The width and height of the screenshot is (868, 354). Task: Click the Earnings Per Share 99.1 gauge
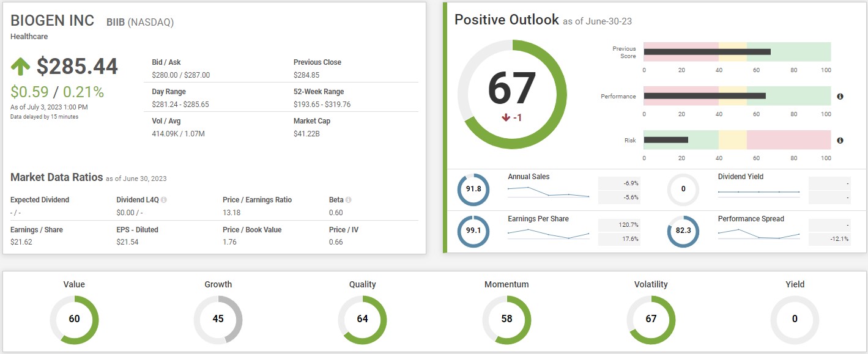point(473,231)
